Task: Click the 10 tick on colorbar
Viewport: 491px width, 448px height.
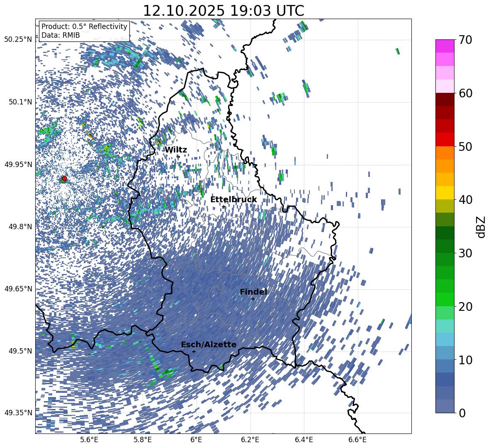Action: [x=465, y=360]
